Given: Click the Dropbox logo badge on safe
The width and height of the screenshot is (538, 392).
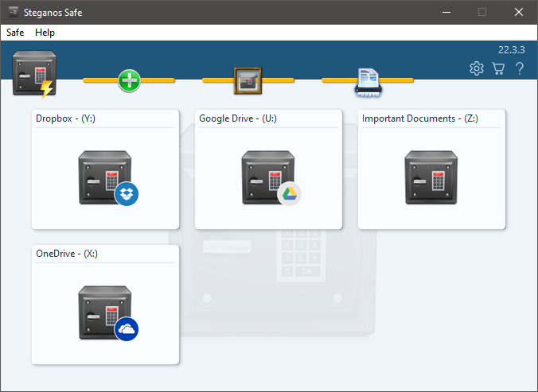Looking at the screenshot, I should pyautogui.click(x=127, y=193).
